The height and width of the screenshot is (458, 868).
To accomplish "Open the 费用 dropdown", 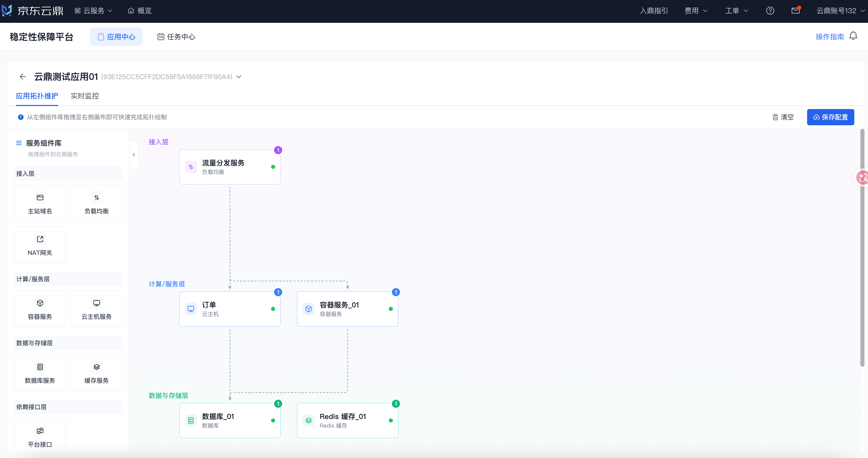I will (x=696, y=11).
